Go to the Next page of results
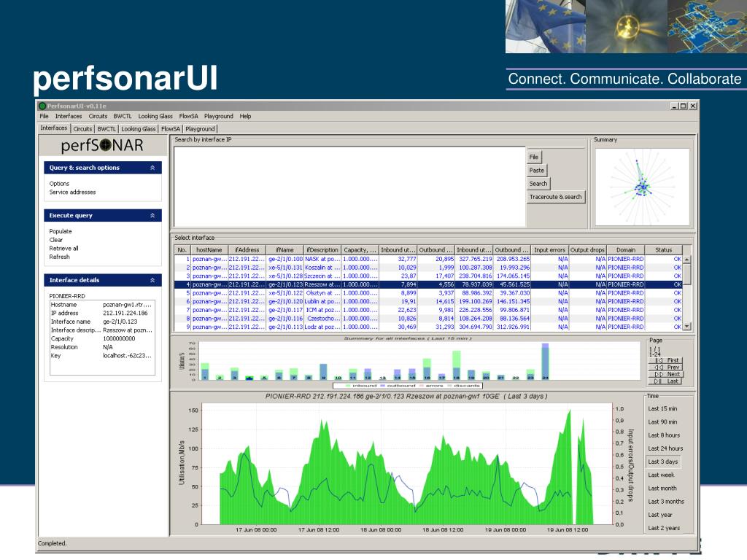 667,374
